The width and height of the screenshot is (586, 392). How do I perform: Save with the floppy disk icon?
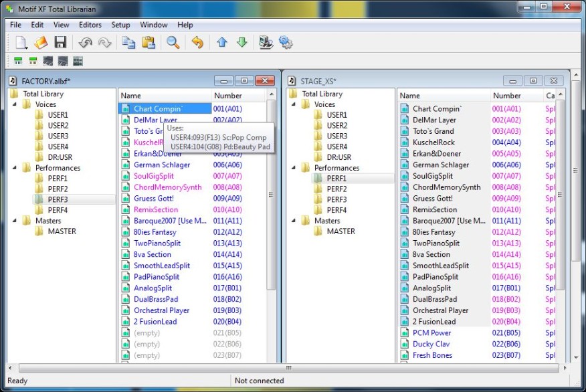[x=60, y=43]
